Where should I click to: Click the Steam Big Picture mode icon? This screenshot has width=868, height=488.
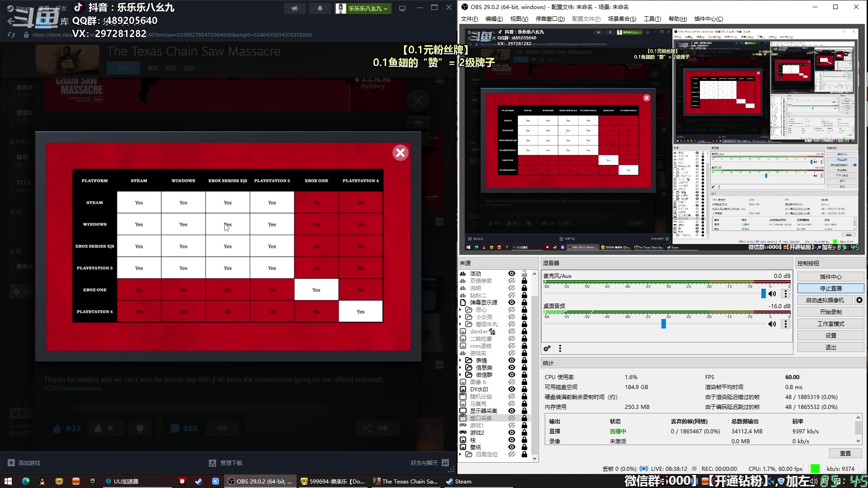point(402,8)
